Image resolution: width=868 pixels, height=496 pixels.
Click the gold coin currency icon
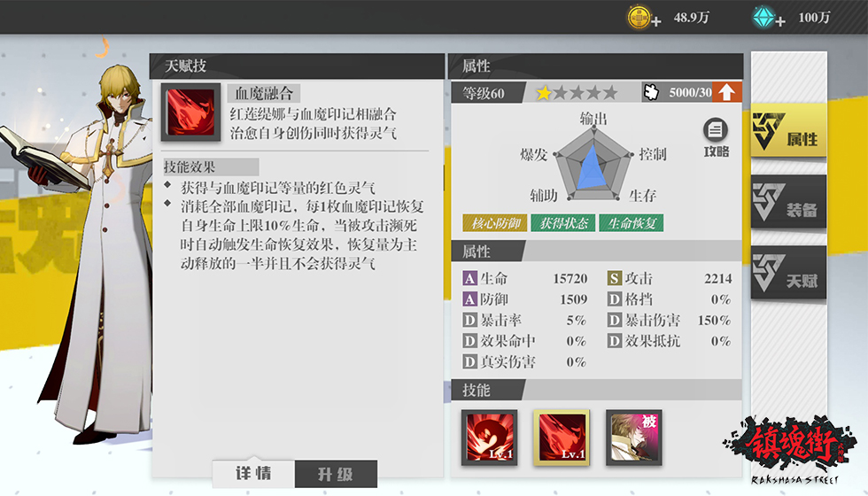(x=639, y=17)
